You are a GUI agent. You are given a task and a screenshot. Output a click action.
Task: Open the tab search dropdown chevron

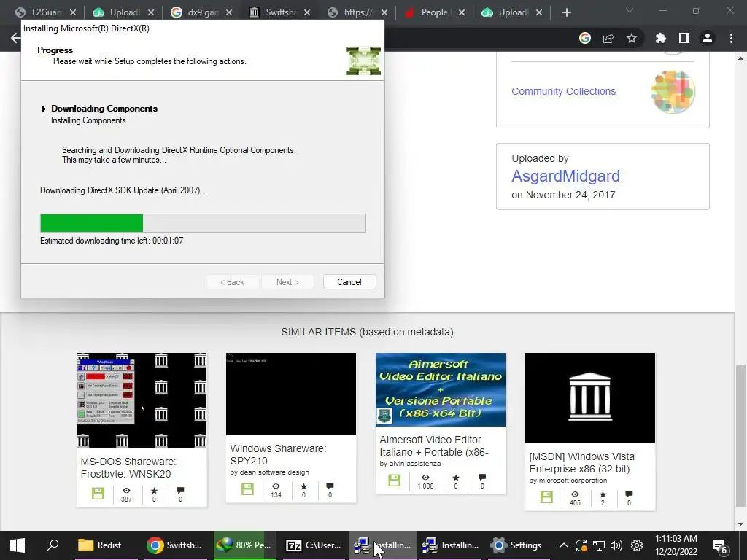(630, 10)
